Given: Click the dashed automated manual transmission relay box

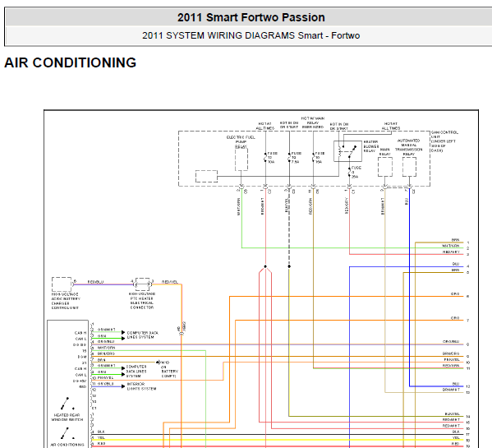Looking at the screenshot, I should coord(409,167).
